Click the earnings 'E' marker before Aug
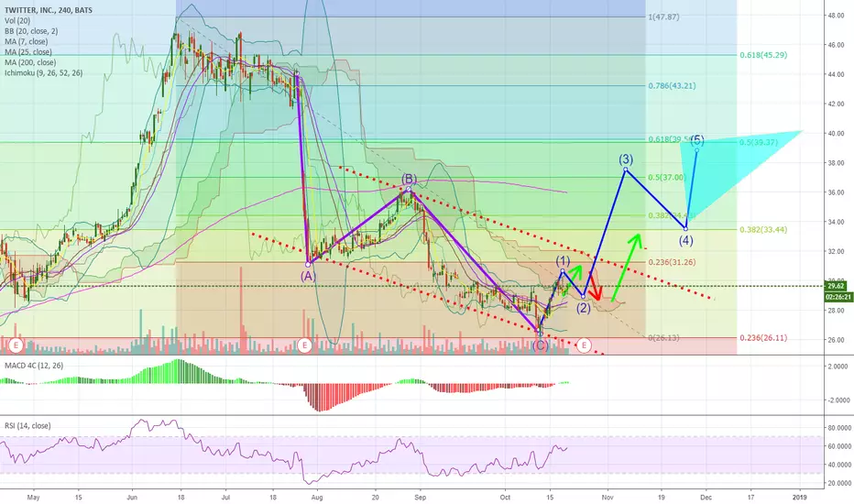Screen dimensions: 854x504 304,345
